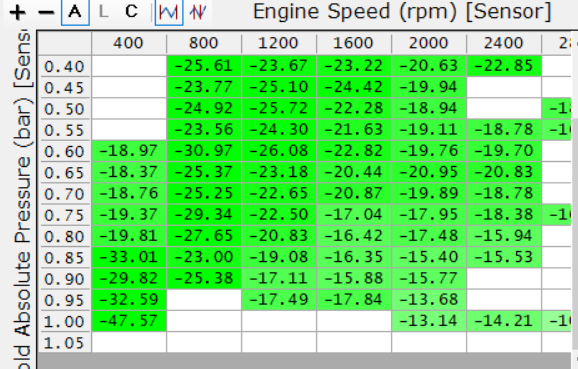Screen dimensions: 578x369
Task: Select the 0.75 bar row header
Action: coord(65,215)
